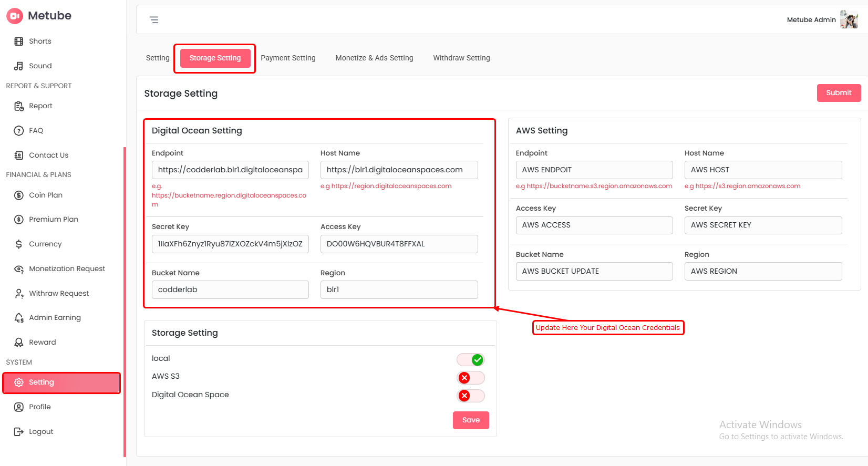Click the Metube Admin profile avatar

click(849, 20)
